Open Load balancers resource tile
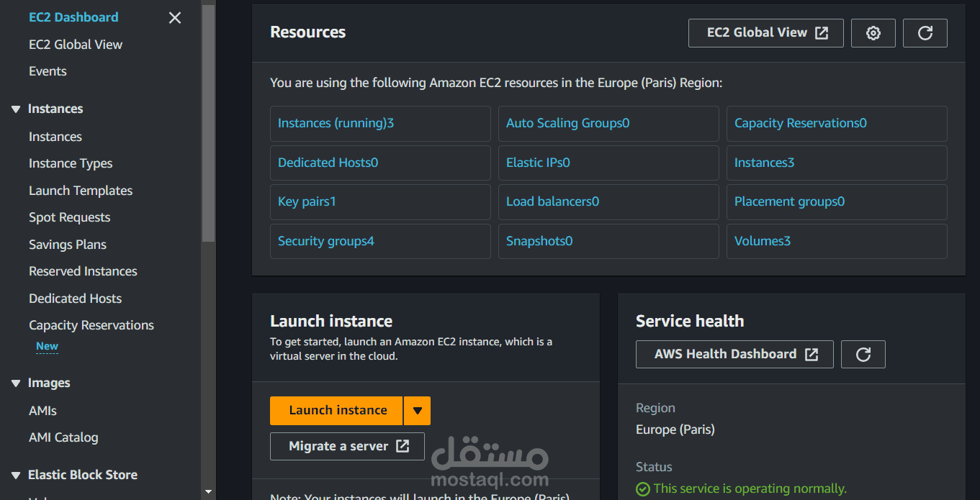The image size is (980, 500). [x=608, y=202]
